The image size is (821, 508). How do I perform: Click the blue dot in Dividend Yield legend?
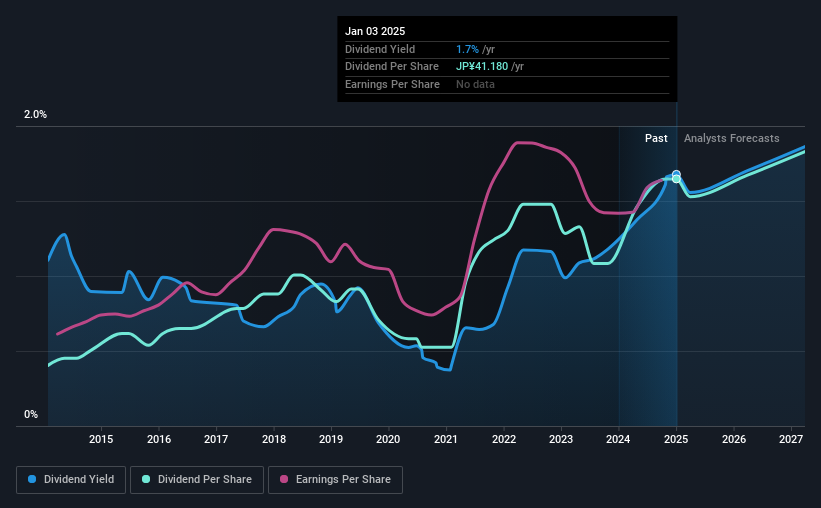(32, 479)
